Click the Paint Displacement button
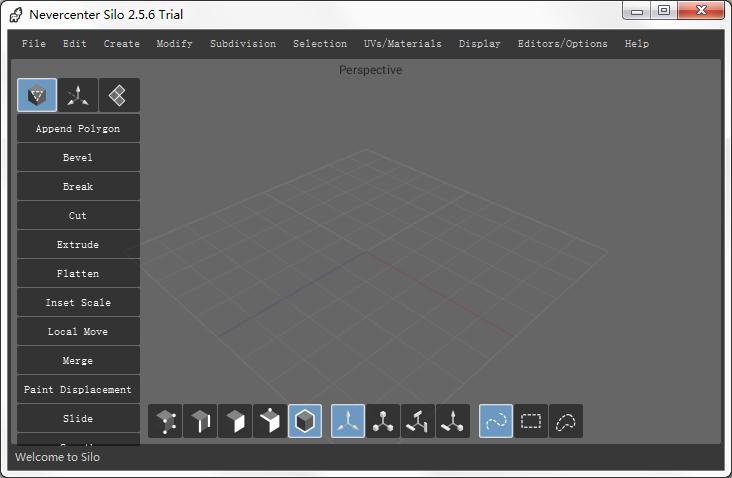Viewport: 732px width, 478px height. [78, 389]
